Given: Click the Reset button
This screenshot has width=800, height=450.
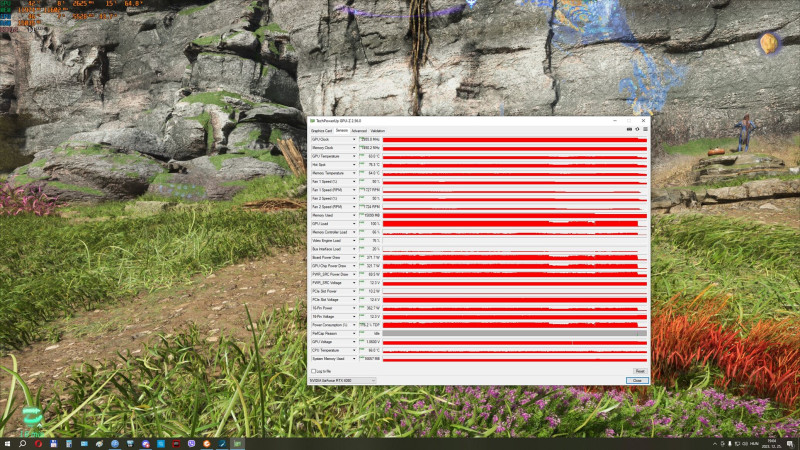Looking at the screenshot, I should point(640,371).
